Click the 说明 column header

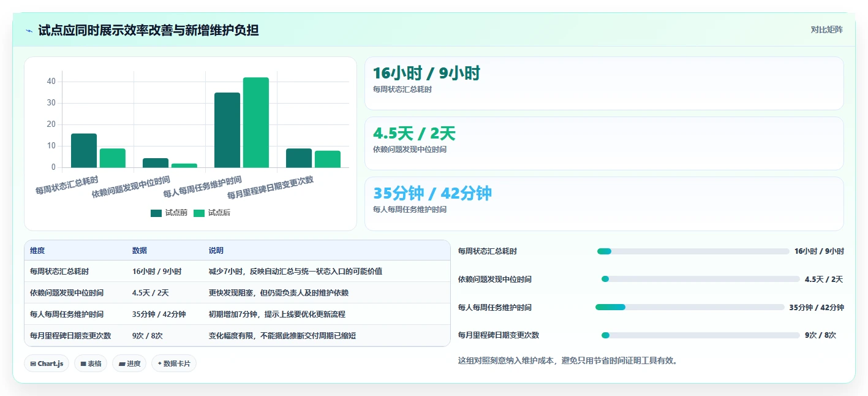point(216,251)
